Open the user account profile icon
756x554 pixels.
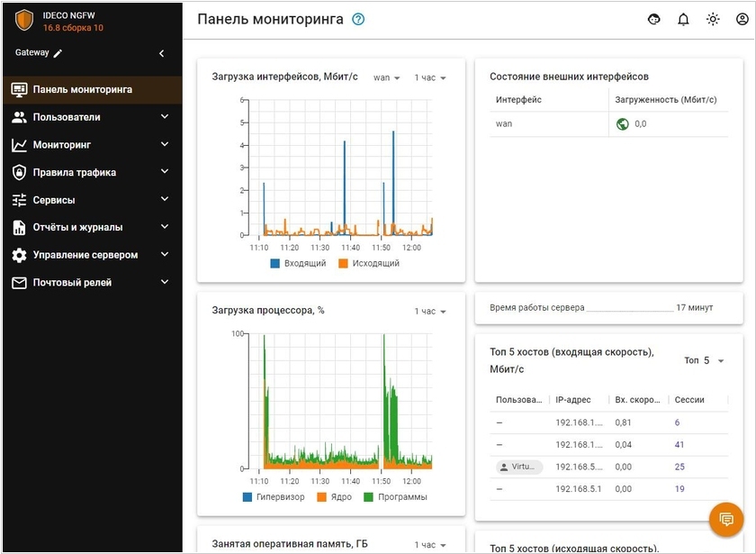742,19
